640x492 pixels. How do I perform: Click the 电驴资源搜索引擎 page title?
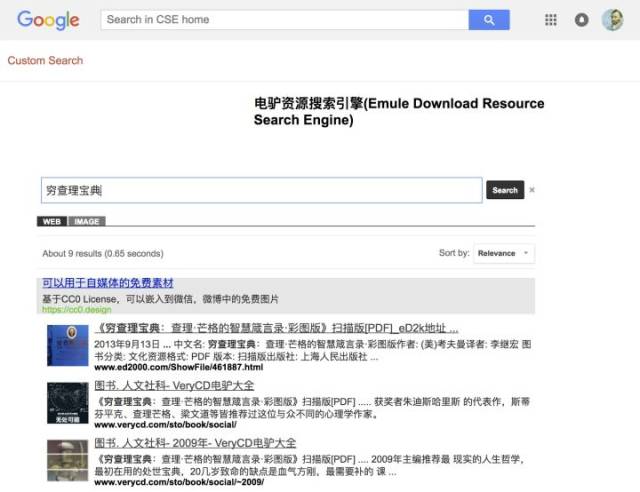399,111
